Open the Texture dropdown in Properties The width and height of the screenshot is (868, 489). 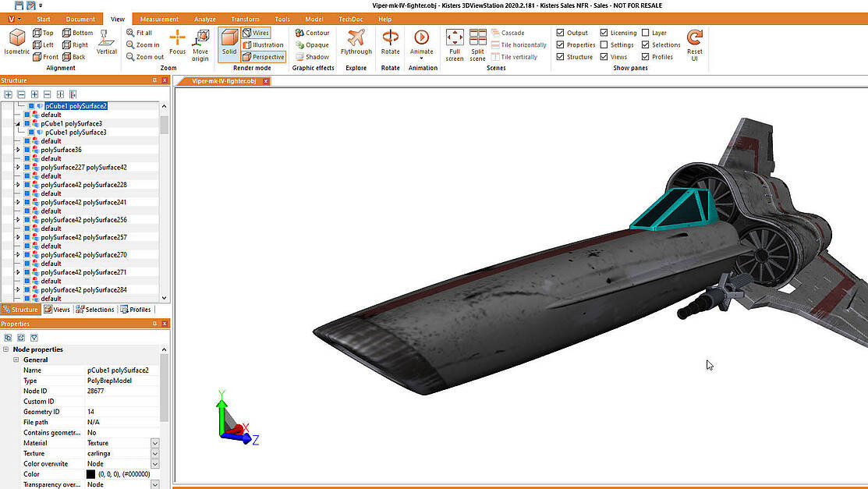pyautogui.click(x=155, y=454)
